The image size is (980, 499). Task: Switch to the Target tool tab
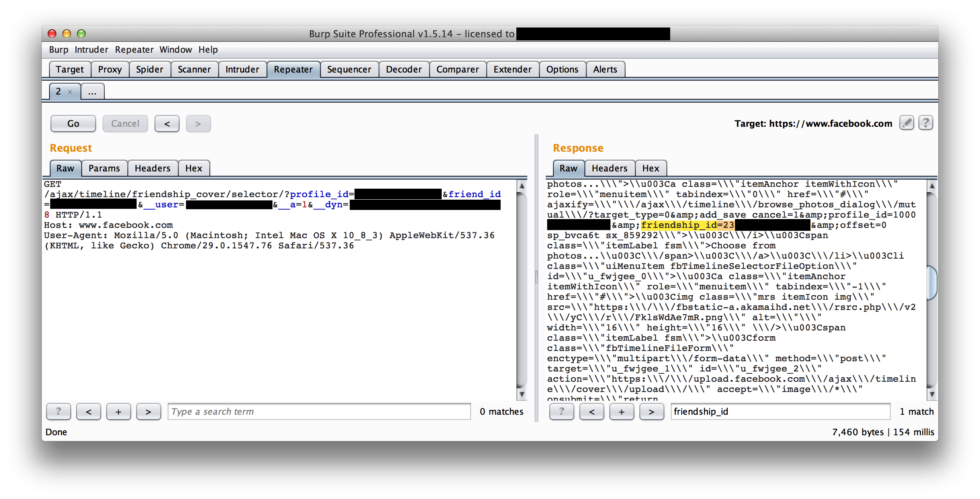70,69
